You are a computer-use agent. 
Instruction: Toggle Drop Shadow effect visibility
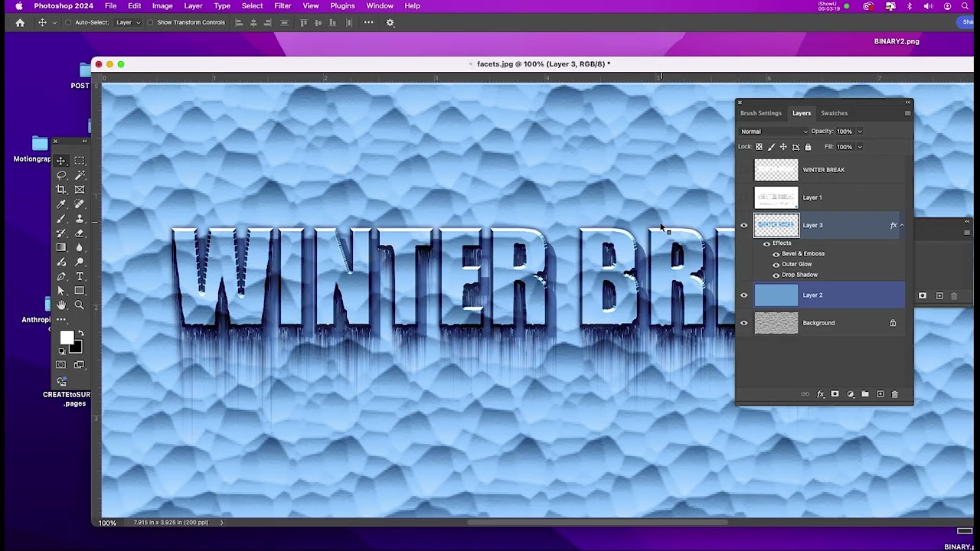[776, 275]
